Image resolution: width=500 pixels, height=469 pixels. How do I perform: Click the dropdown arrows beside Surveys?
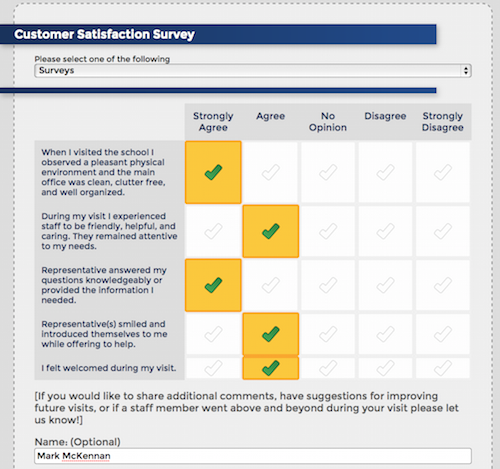(466, 71)
